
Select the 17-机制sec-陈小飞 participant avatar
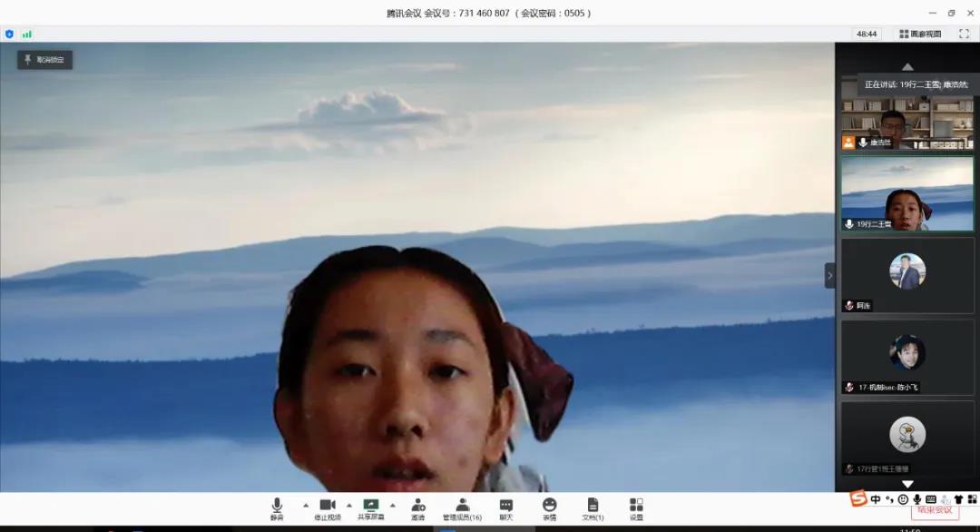point(907,352)
